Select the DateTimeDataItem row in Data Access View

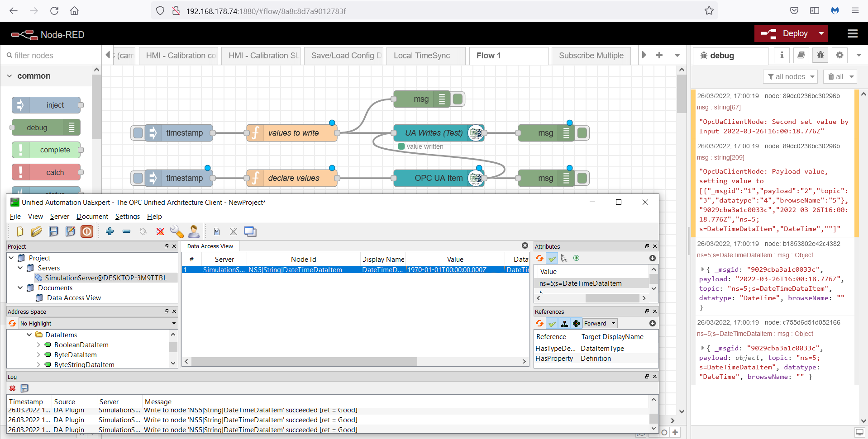[x=355, y=270]
